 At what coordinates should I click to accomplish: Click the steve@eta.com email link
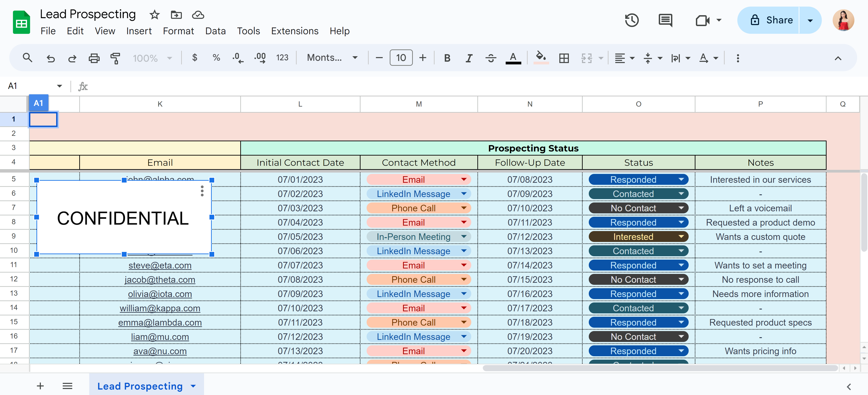pyautogui.click(x=160, y=266)
